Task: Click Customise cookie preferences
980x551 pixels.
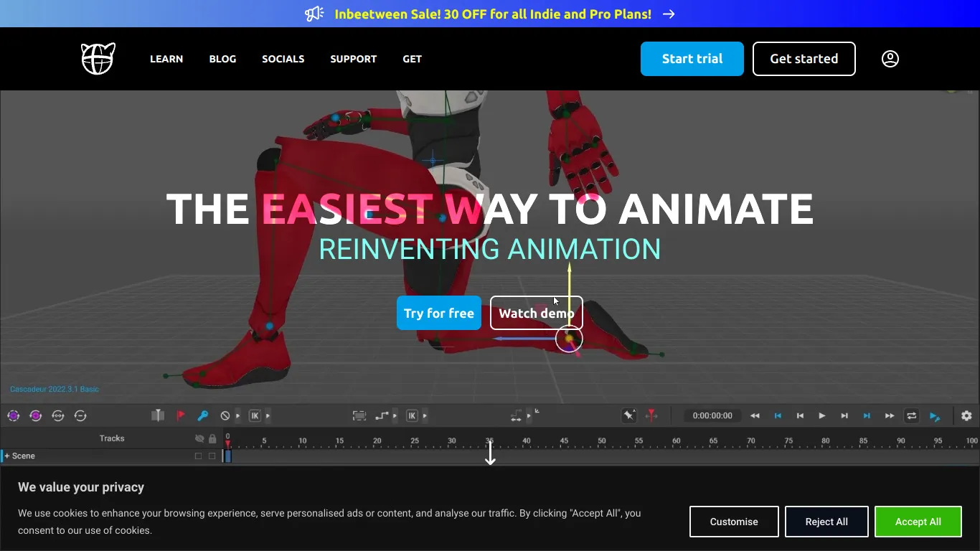Action: point(734,522)
